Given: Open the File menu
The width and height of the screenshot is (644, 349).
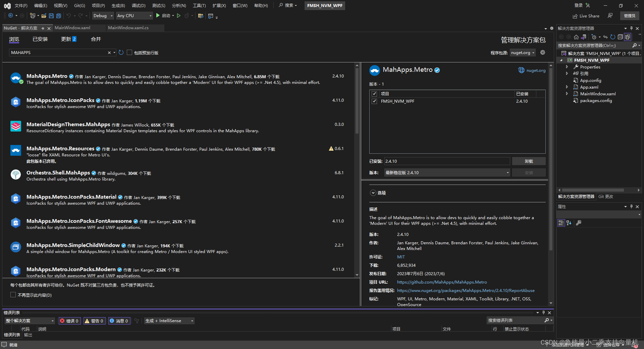Looking at the screenshot, I should click(21, 6).
